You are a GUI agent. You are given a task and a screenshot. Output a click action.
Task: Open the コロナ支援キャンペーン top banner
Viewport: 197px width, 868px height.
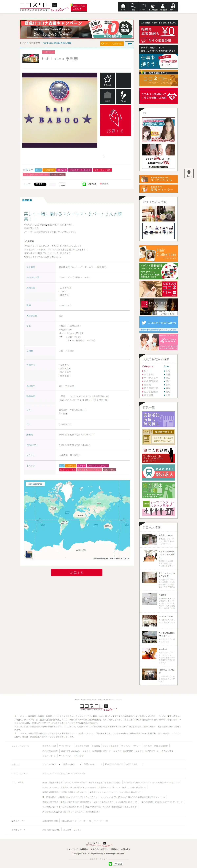(77, 29)
